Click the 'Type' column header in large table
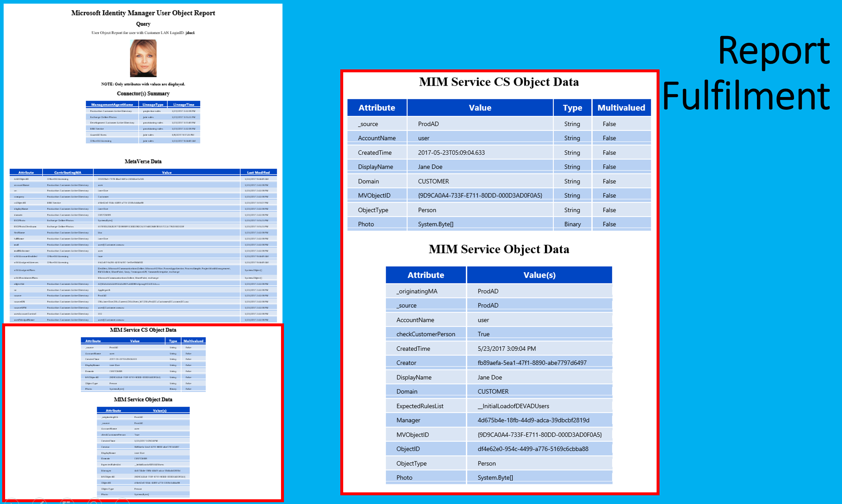842x504 pixels. click(x=572, y=108)
